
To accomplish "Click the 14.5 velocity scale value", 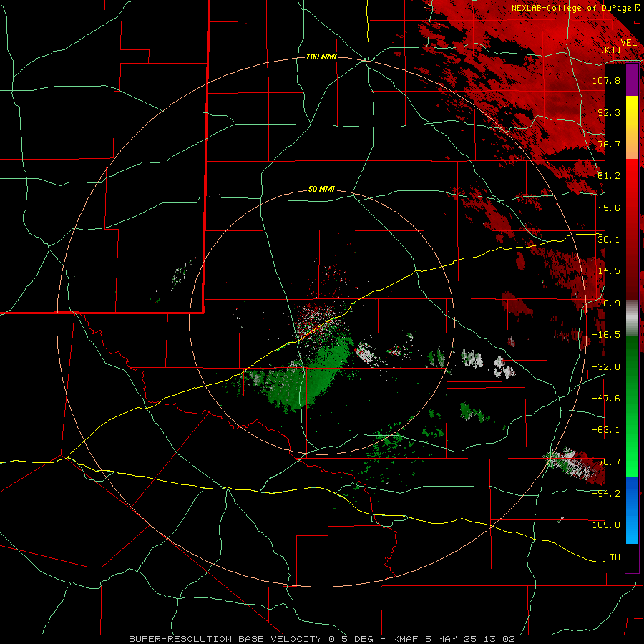I will pyautogui.click(x=609, y=271).
